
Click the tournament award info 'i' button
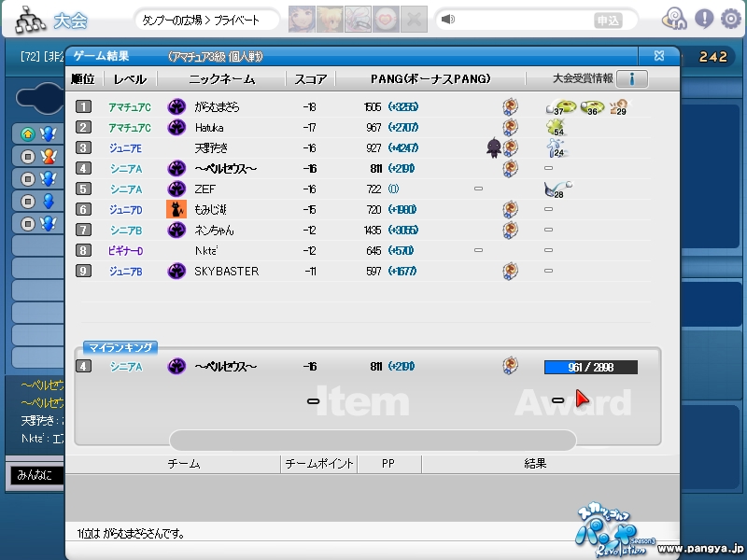[632, 78]
